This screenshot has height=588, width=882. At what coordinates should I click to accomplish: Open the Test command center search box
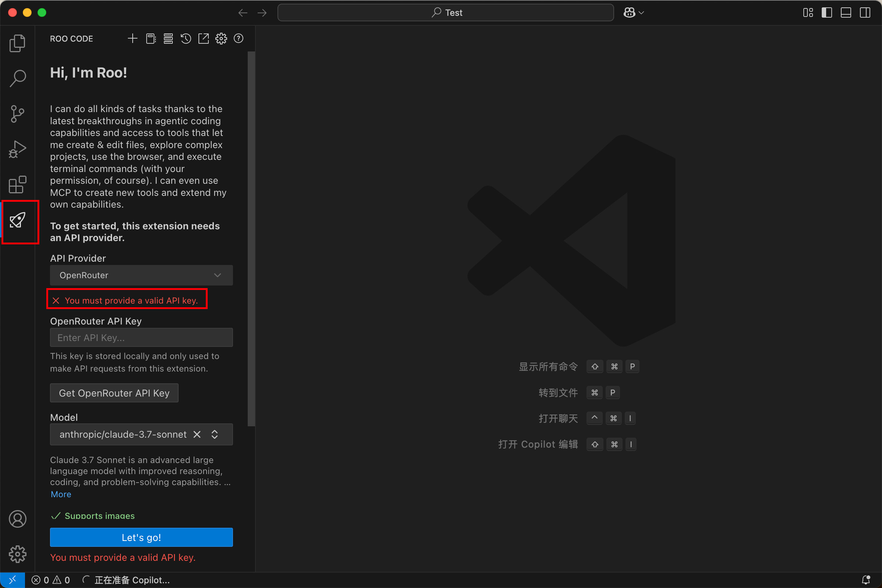[445, 13]
